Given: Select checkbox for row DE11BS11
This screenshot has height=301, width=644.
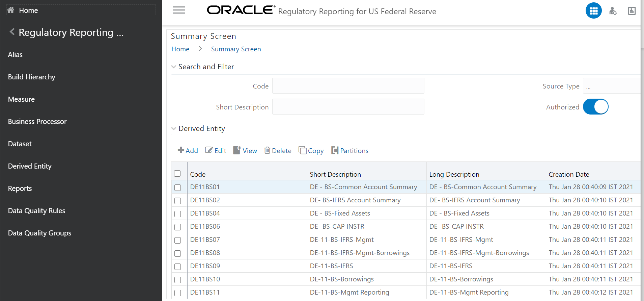Looking at the screenshot, I should click(178, 293).
